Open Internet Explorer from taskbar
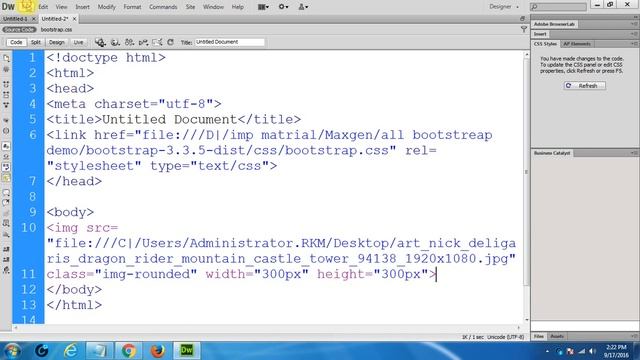640x360 pixels. (x=70, y=350)
